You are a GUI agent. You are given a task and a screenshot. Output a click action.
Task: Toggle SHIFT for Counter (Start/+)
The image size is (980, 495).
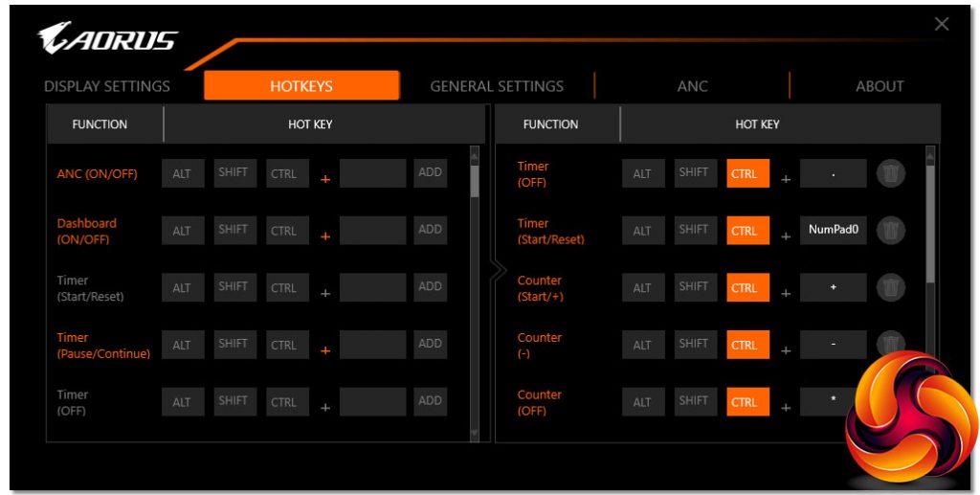coord(695,287)
